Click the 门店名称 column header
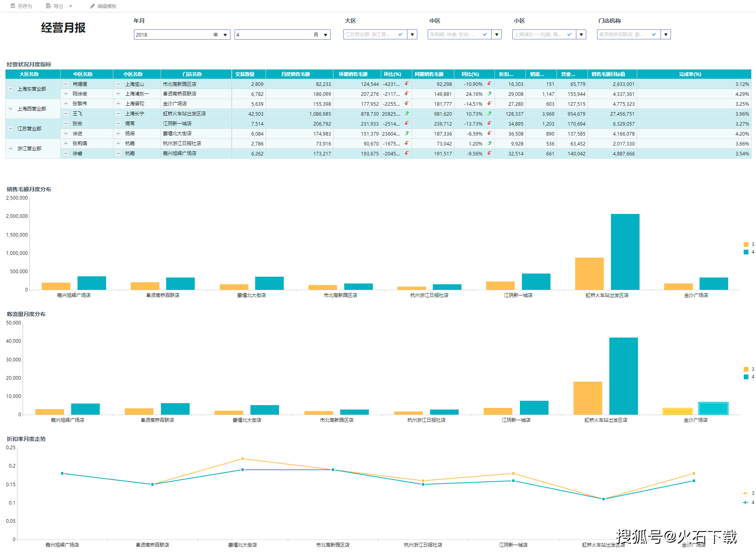756x553 pixels. [x=196, y=74]
